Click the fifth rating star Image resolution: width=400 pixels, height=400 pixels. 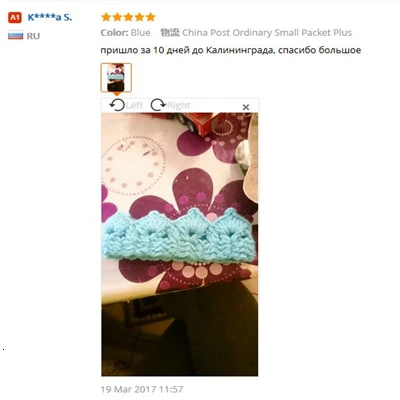click(151, 17)
